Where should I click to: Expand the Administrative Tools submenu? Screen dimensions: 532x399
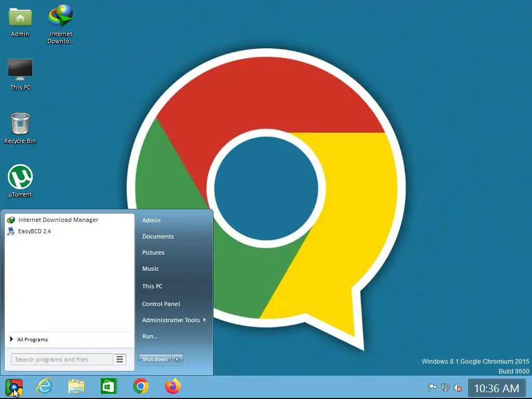point(174,320)
